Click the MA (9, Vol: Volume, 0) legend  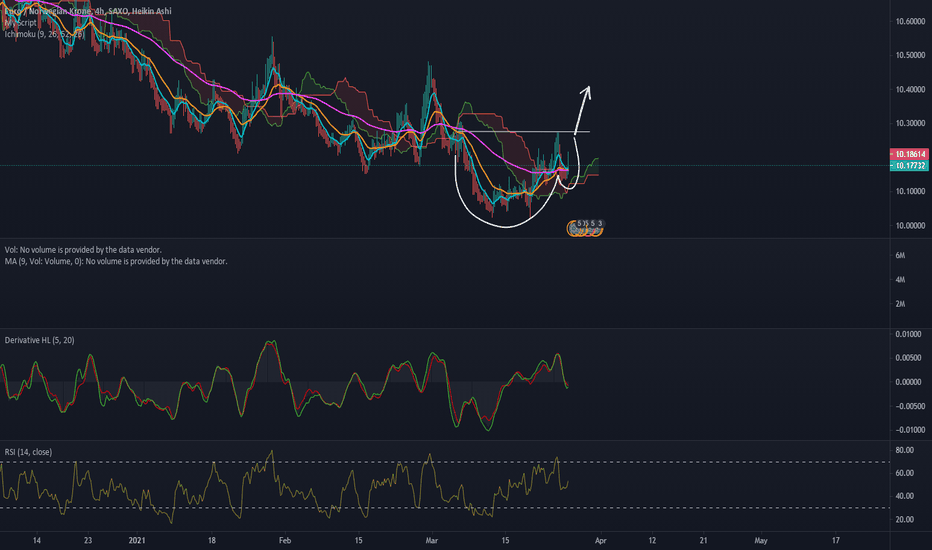116,261
